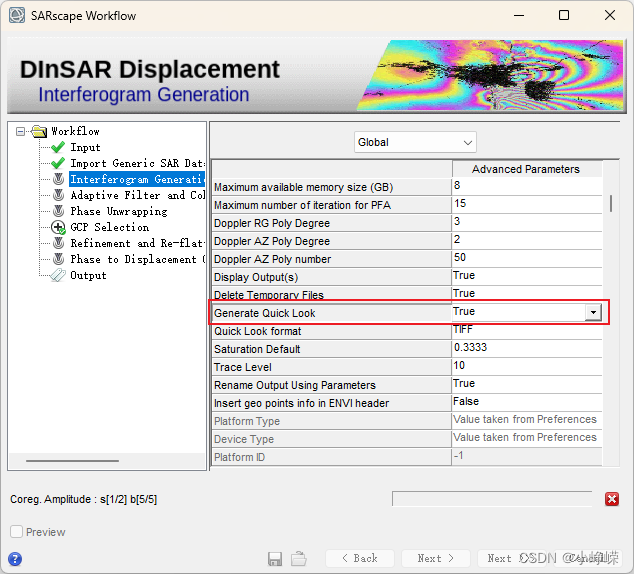Go to previous step with Back button
Viewport: 634px width, 574px height.
click(360, 558)
